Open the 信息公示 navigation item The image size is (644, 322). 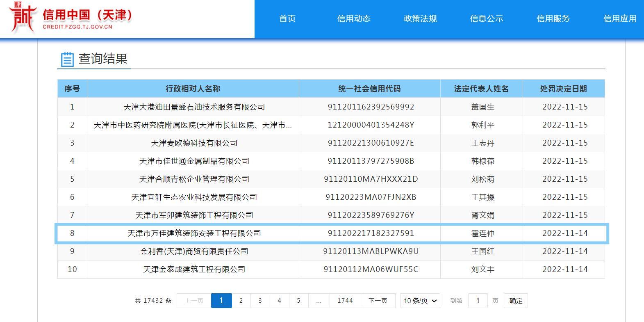(487, 18)
